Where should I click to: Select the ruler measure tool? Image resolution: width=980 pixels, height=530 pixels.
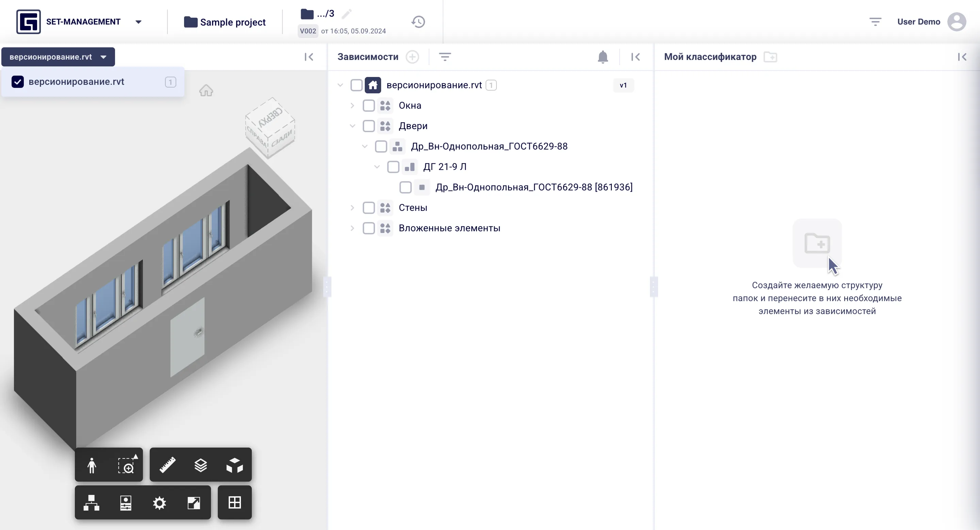pyautogui.click(x=167, y=465)
